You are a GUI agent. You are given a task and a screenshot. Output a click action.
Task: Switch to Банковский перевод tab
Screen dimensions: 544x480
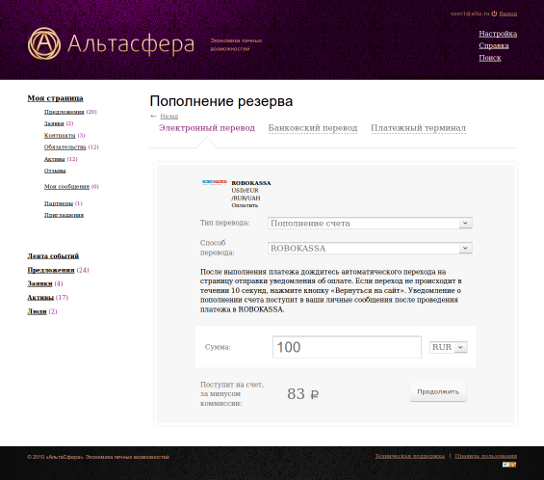click(x=313, y=128)
